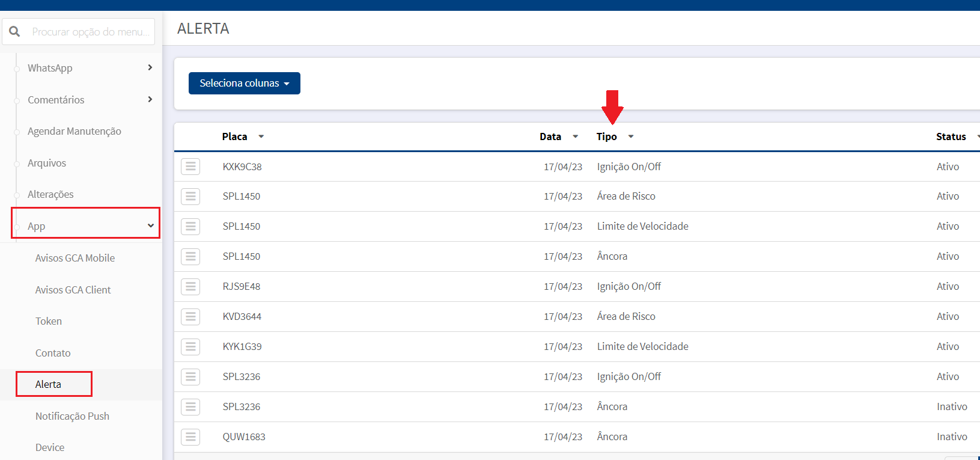This screenshot has height=460, width=980.
Task: Click the Status column header
Action: point(951,136)
